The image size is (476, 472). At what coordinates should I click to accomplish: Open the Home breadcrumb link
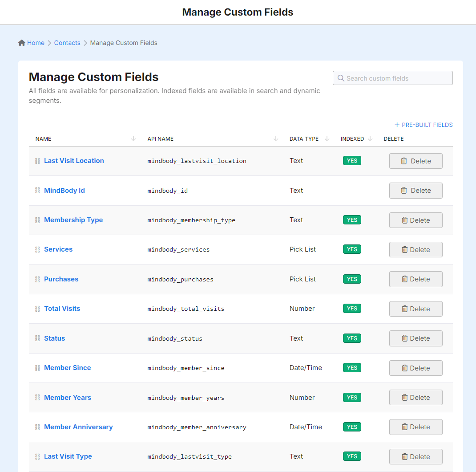pos(36,43)
